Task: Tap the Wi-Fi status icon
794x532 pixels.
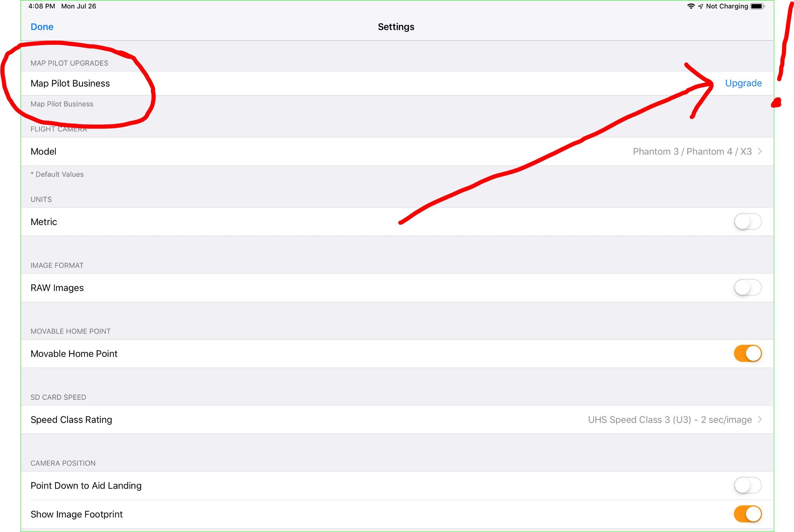Action: [x=691, y=6]
